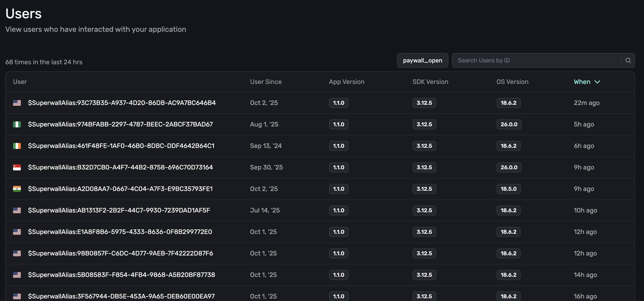Click the Ireland flag beside user 461F48FE
The image size is (644, 301).
coord(17,146)
